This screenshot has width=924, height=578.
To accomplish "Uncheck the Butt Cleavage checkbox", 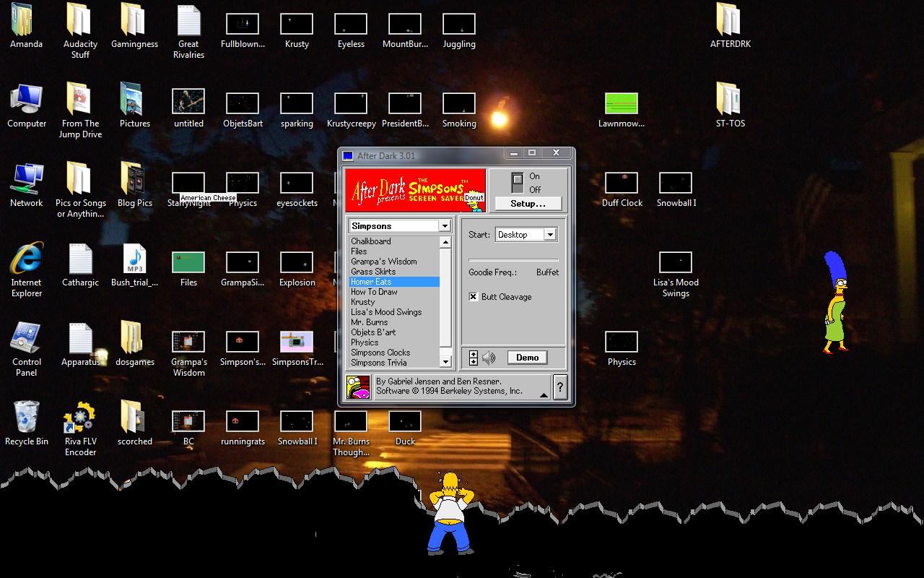I will coord(474,297).
